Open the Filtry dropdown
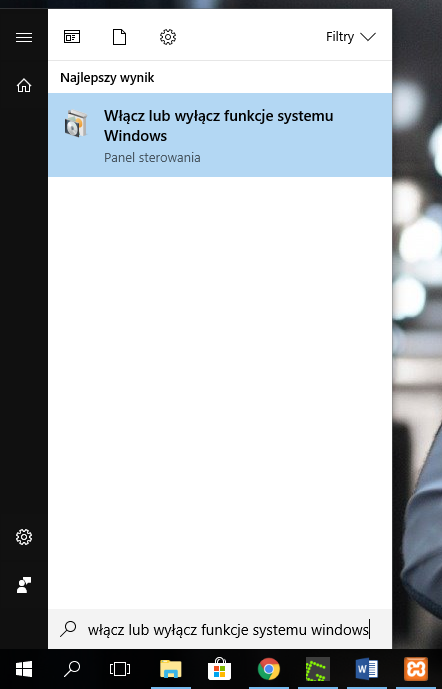Screen dimensions: 442x689 pos(351,36)
